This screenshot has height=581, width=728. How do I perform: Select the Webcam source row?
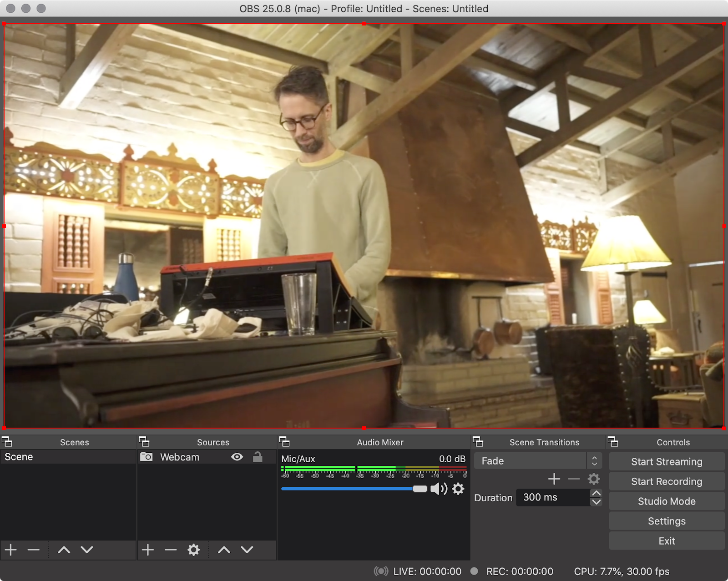pyautogui.click(x=207, y=457)
